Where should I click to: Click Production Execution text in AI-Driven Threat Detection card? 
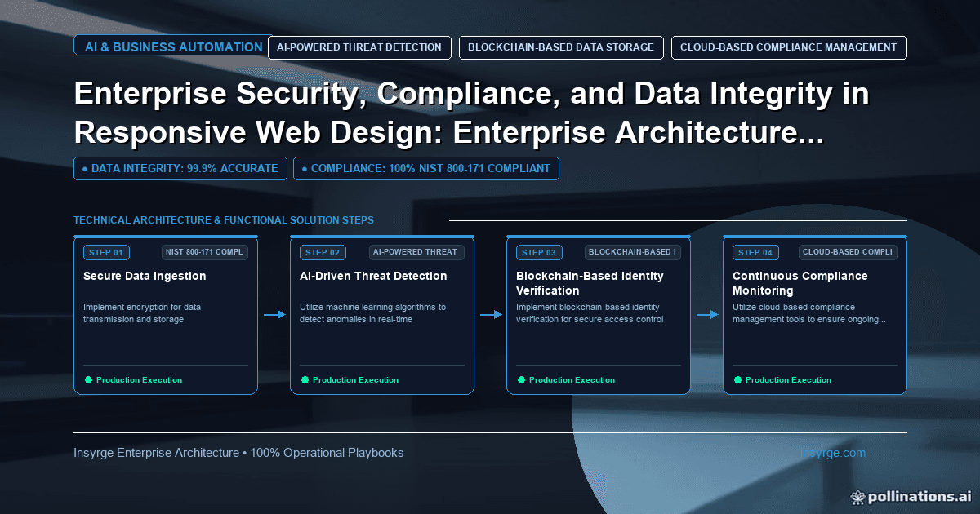356,380
